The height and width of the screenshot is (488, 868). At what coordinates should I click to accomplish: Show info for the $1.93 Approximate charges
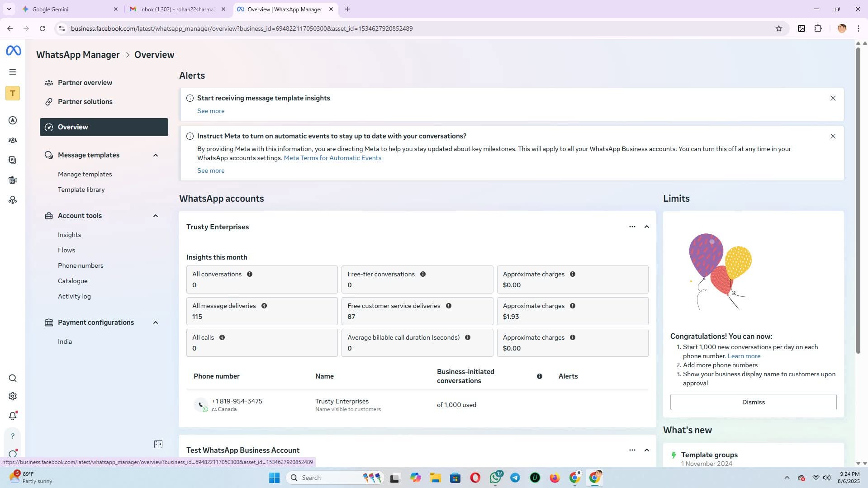coord(573,306)
